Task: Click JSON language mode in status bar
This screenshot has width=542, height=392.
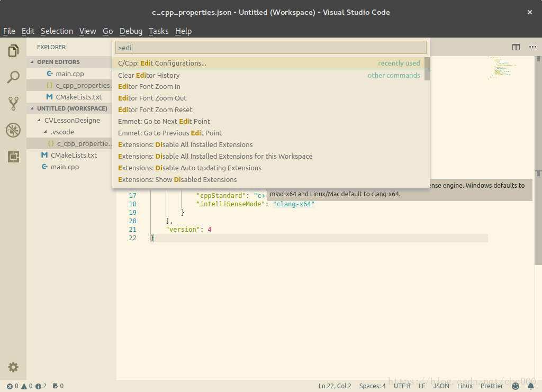Action: click(x=441, y=386)
